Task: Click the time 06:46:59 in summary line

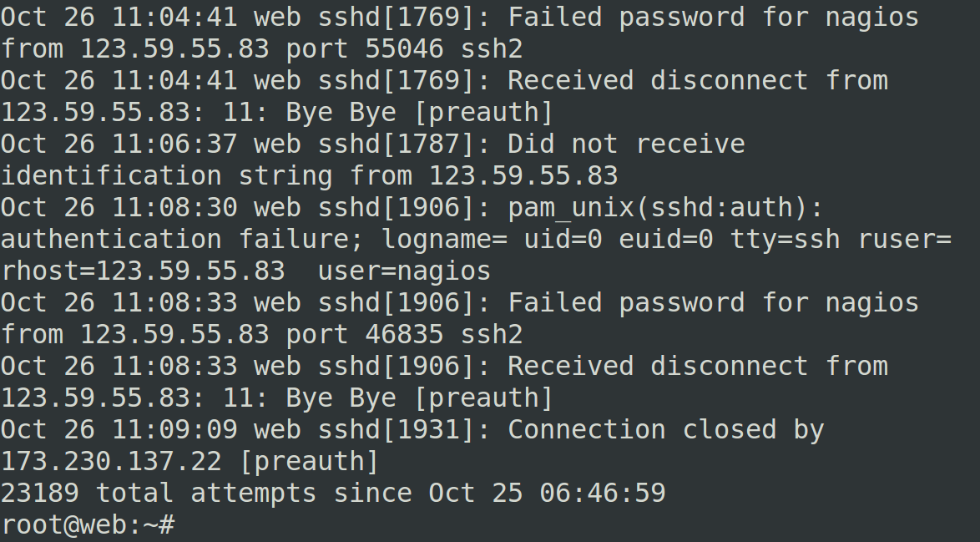Action: (x=603, y=493)
